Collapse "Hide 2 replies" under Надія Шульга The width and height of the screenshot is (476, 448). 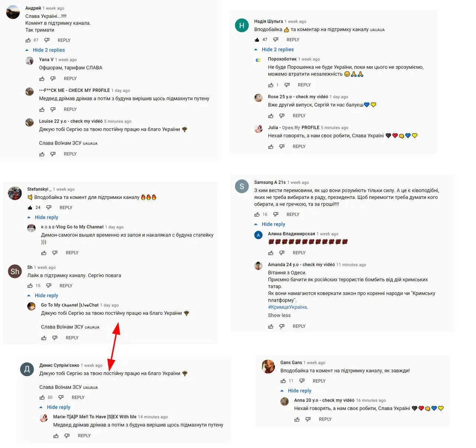[x=274, y=49]
